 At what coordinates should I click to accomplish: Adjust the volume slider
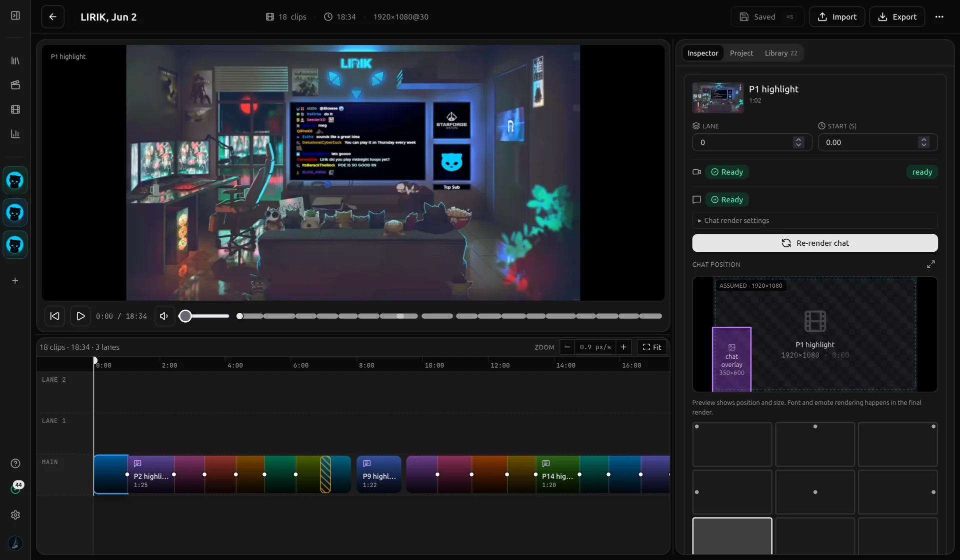[x=204, y=316]
